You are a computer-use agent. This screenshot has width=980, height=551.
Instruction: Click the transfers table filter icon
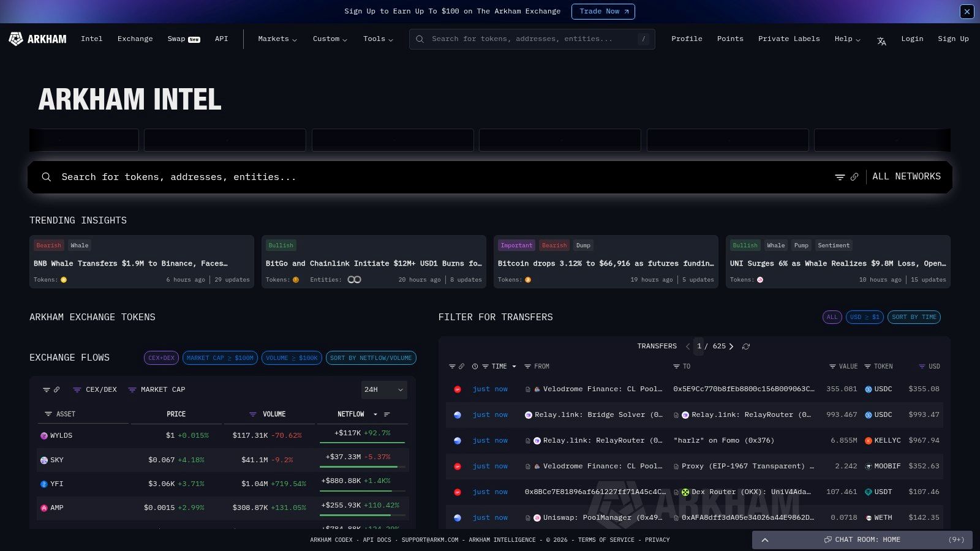[452, 367]
